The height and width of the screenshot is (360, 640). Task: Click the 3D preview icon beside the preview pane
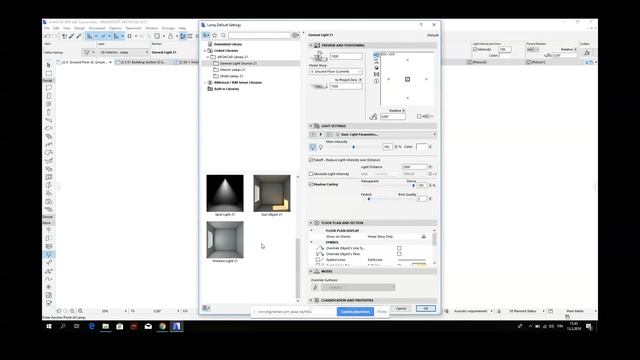376,68
